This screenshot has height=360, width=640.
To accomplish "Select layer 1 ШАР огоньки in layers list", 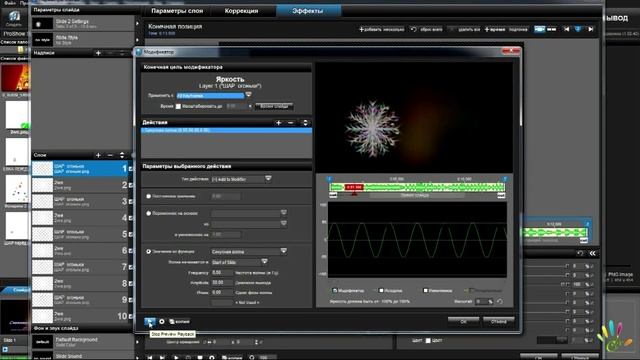I will pyautogui.click(x=82, y=169).
